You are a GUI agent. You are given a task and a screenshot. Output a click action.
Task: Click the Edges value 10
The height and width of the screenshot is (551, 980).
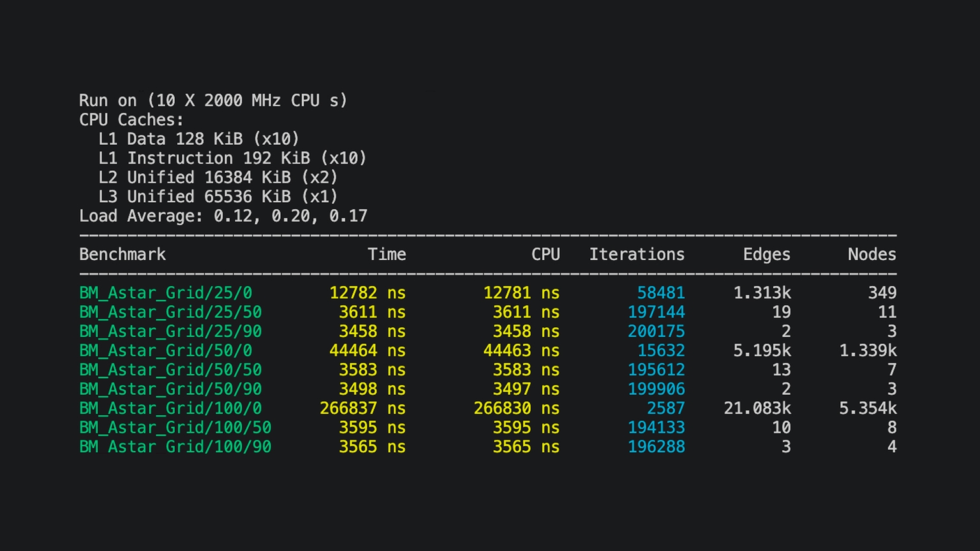pyautogui.click(x=782, y=427)
